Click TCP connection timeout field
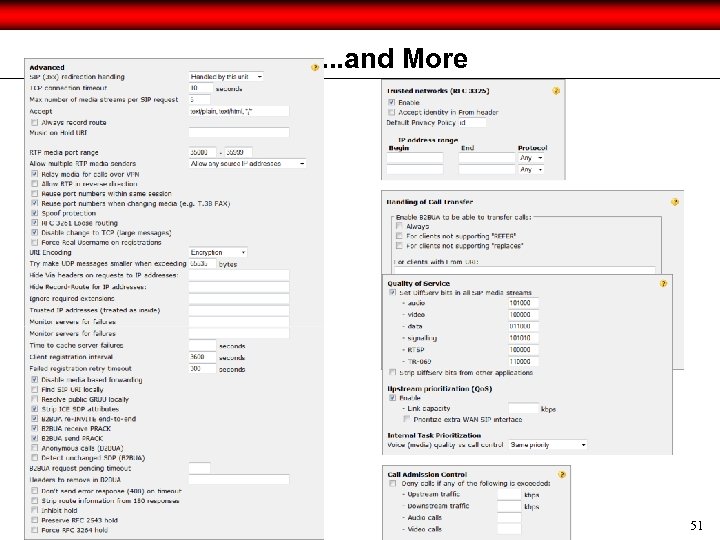The width and height of the screenshot is (720, 540). pyautogui.click(x=201, y=88)
